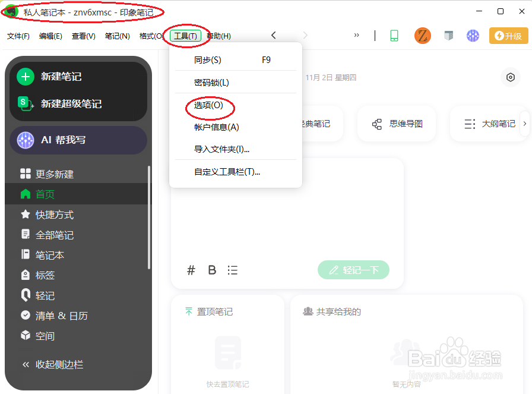Screen dimensions: 532x394
Task: Click the green mobile phone toolbar icon
Action: [394, 36]
